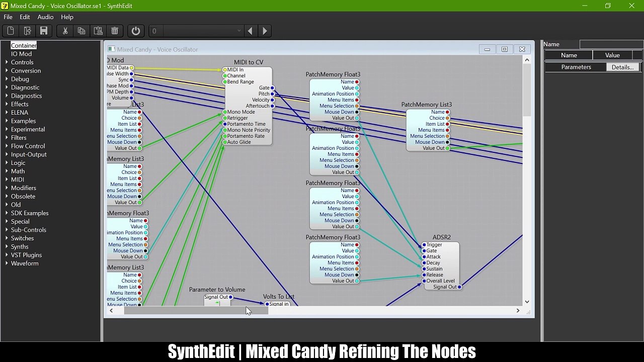Open the Edit menu

pos(25,17)
